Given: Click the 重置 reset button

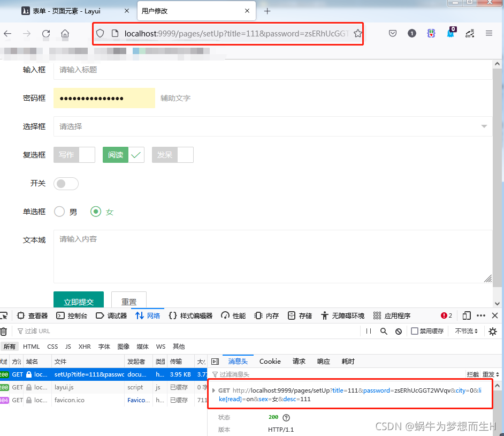Looking at the screenshot, I should pyautogui.click(x=128, y=302).
